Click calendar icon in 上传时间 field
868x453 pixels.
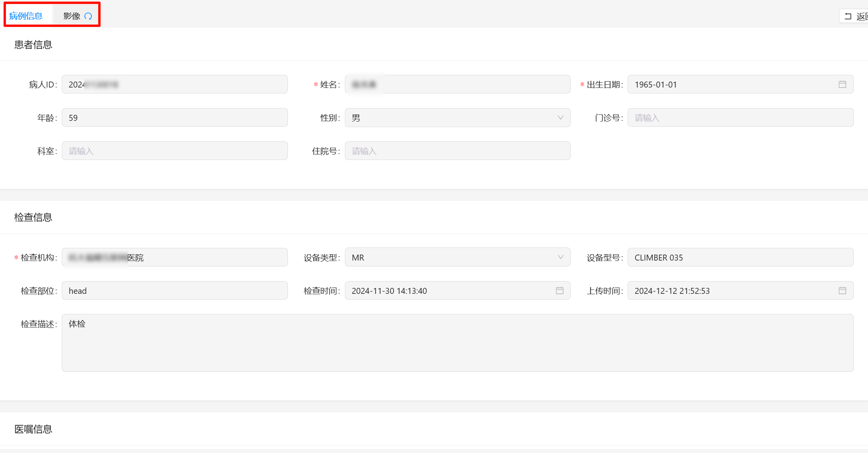pos(842,291)
